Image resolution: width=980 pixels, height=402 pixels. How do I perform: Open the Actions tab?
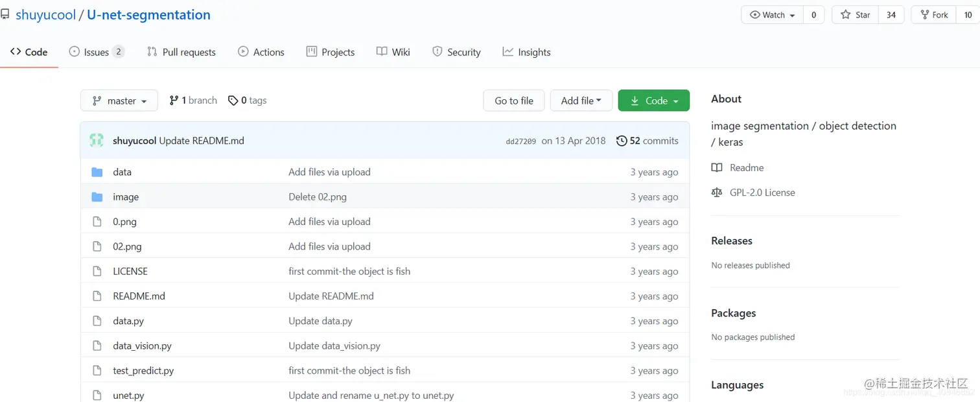coord(261,52)
